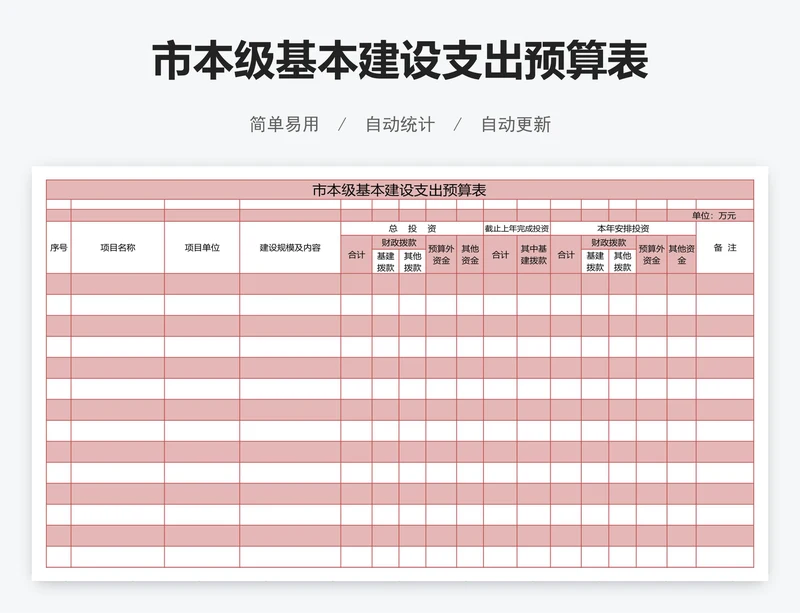800x613 pixels.
Task: Click 合计 under the 本年安排投资 group
Action: coord(566,255)
